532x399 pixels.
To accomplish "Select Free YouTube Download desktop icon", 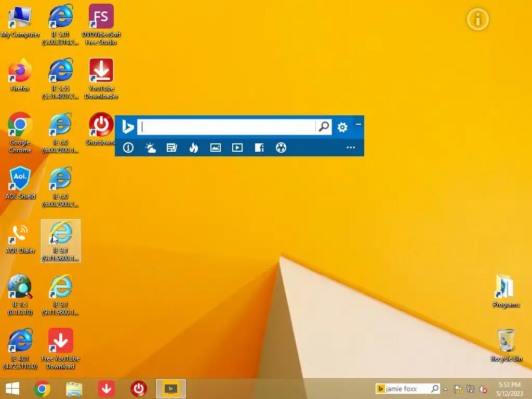I will (x=60, y=349).
